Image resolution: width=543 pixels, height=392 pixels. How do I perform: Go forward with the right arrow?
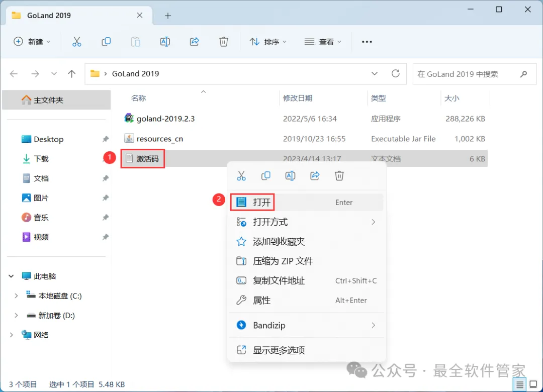(x=35, y=74)
